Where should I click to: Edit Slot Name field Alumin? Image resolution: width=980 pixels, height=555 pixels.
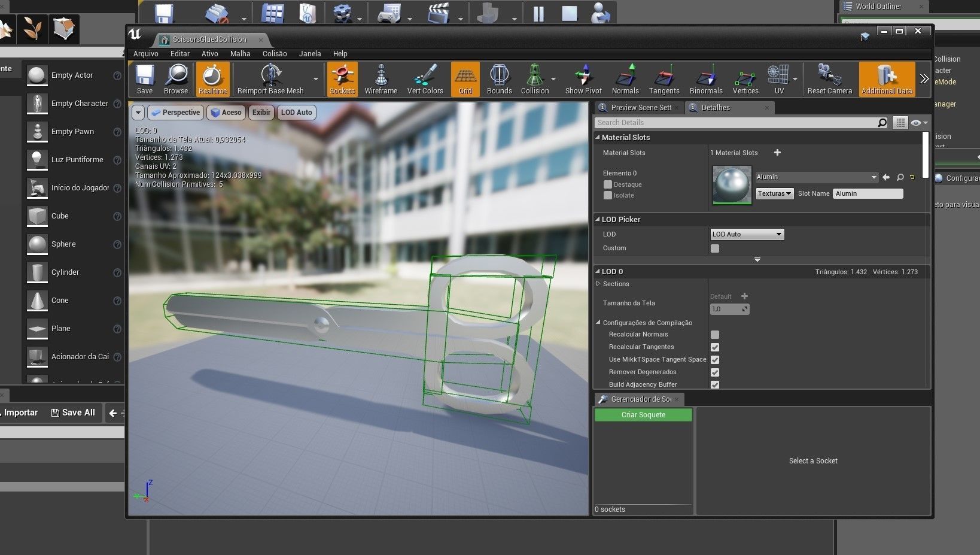[x=868, y=193]
